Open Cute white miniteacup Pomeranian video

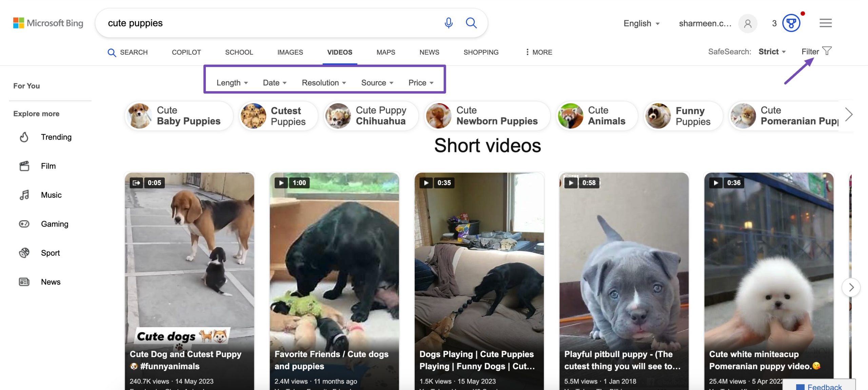(x=769, y=281)
